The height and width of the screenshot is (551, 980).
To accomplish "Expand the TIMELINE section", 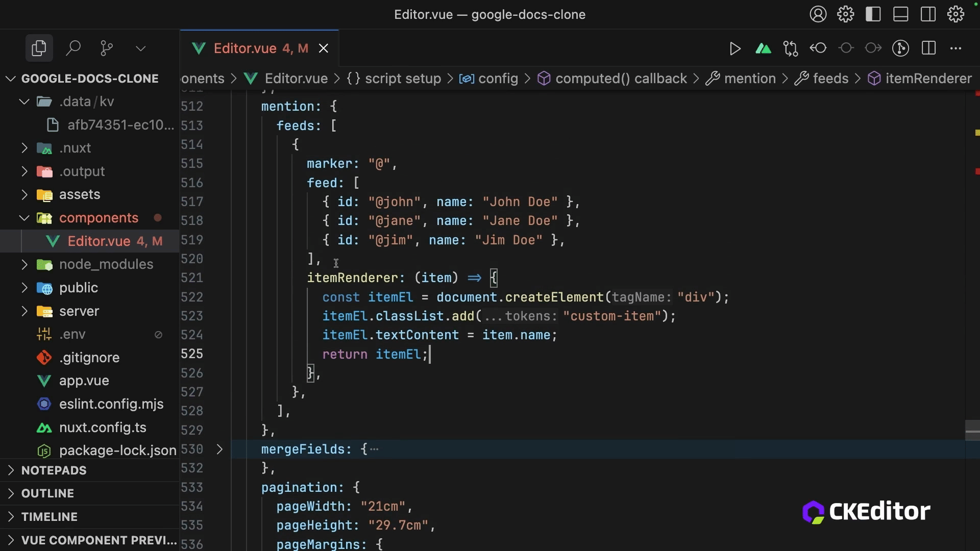I will (x=89, y=517).
